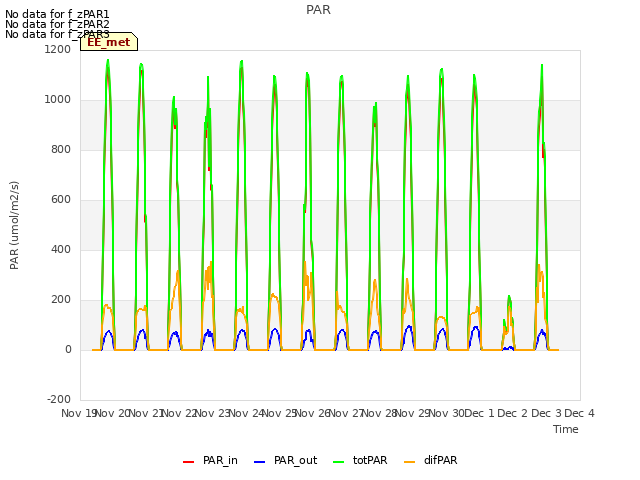
Task: Click the 400 y-axis tick label
Action: [61, 249]
